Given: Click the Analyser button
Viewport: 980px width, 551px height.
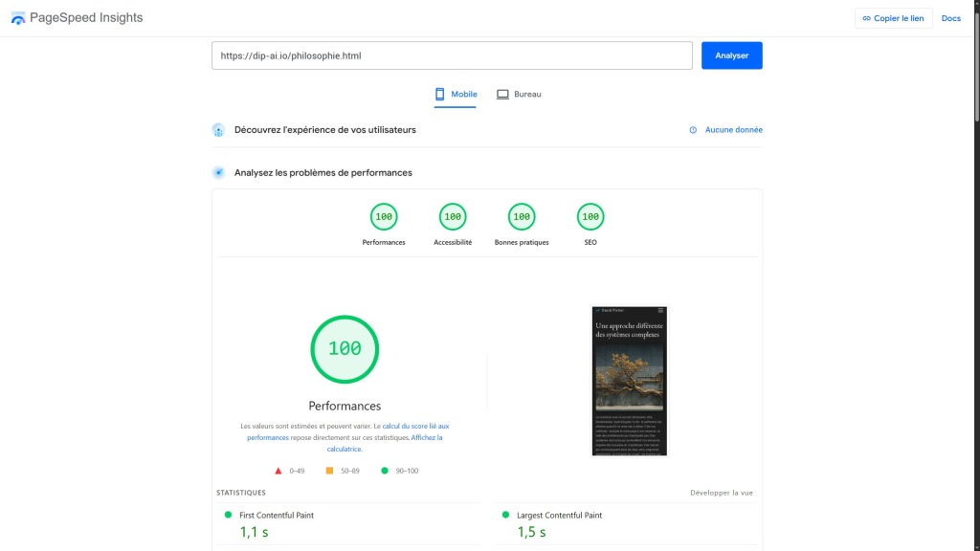Looking at the screenshot, I should click(x=731, y=55).
